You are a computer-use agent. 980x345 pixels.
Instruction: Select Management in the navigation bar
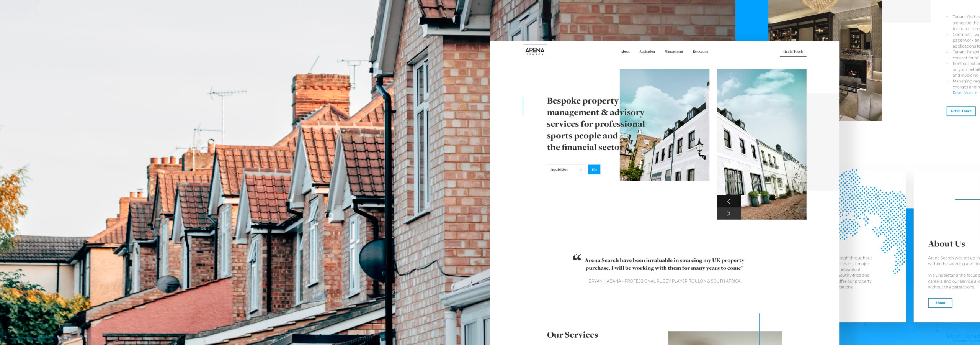coord(673,51)
